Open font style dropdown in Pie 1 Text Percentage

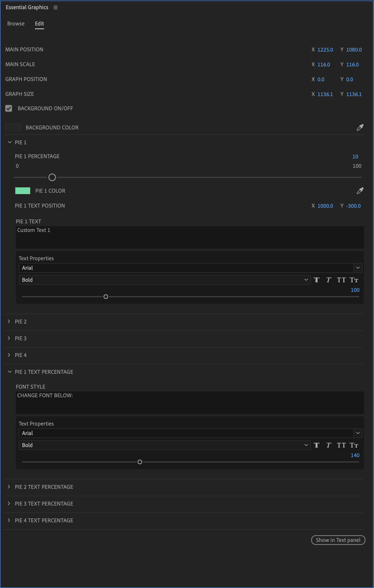(x=165, y=445)
